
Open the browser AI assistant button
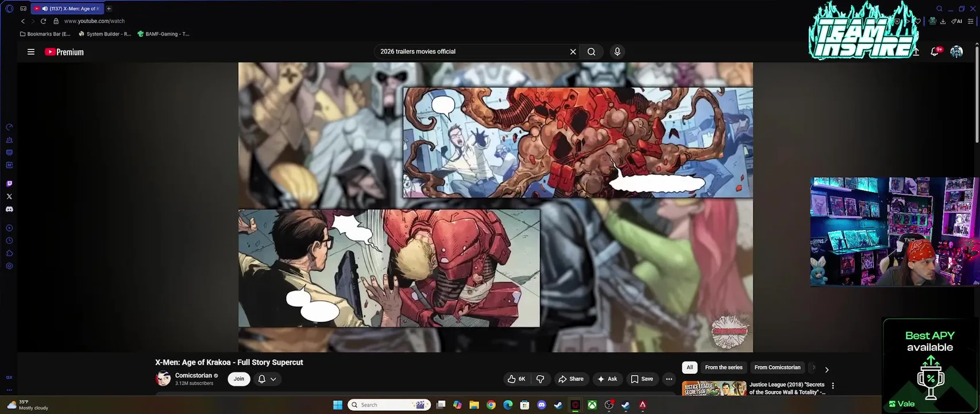[x=957, y=21]
